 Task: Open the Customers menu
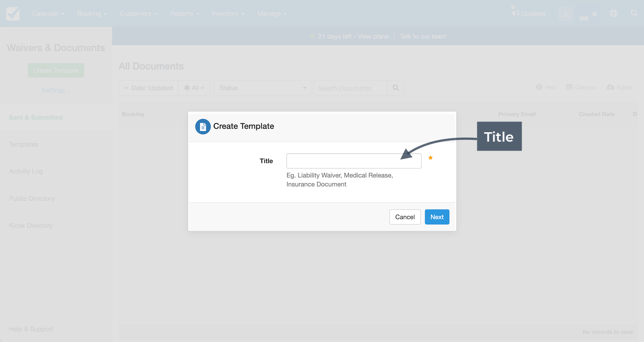[x=138, y=13]
